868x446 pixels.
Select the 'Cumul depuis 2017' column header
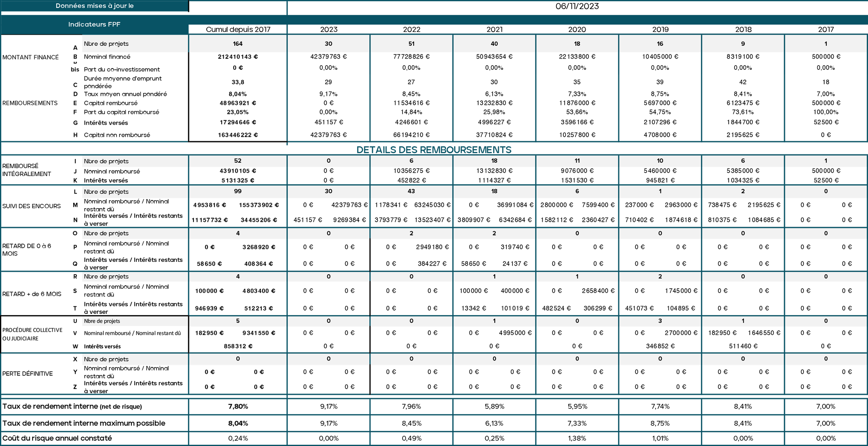pyautogui.click(x=238, y=29)
